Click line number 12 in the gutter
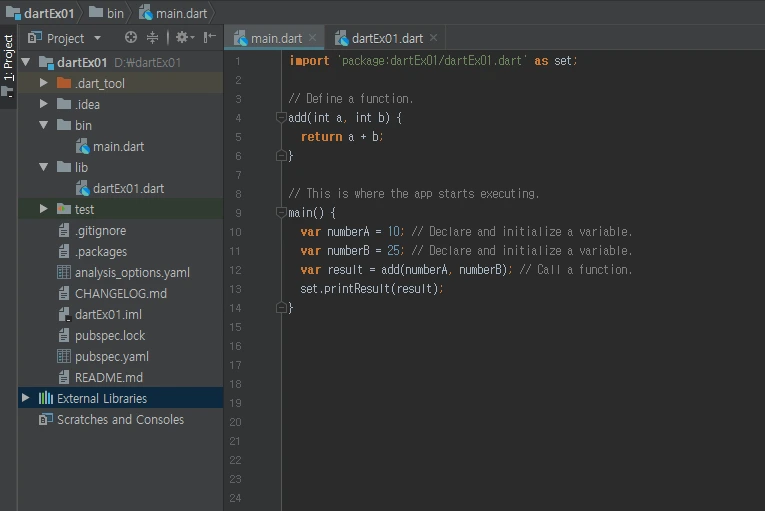The width and height of the screenshot is (765, 511). click(x=235, y=270)
